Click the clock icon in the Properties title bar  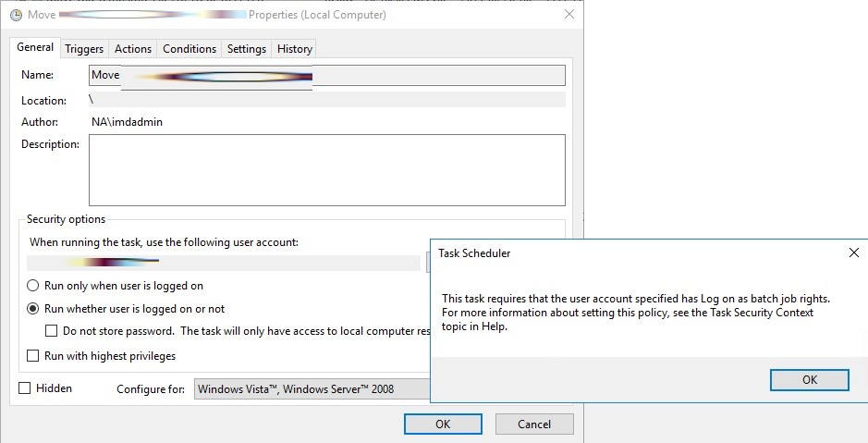pyautogui.click(x=15, y=15)
